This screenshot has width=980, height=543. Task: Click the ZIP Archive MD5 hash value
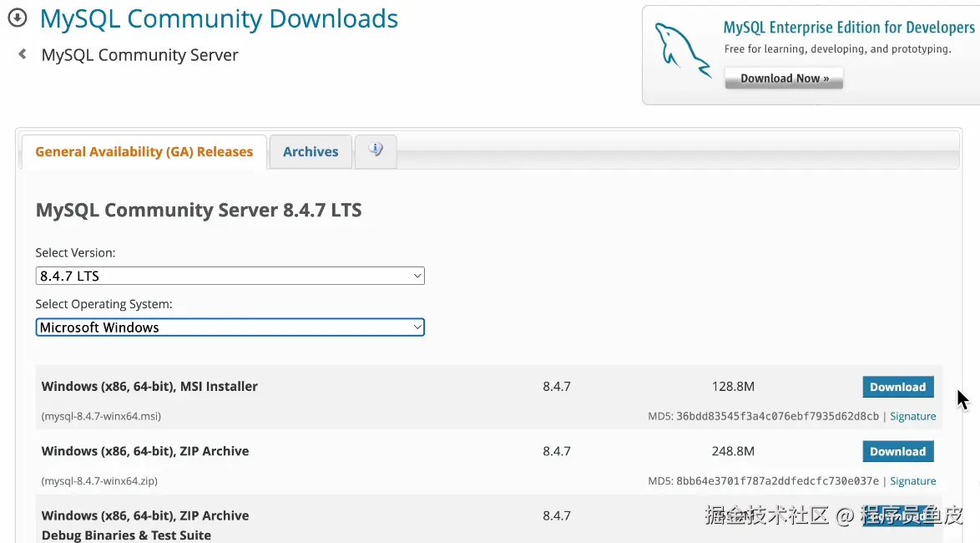pyautogui.click(x=777, y=481)
